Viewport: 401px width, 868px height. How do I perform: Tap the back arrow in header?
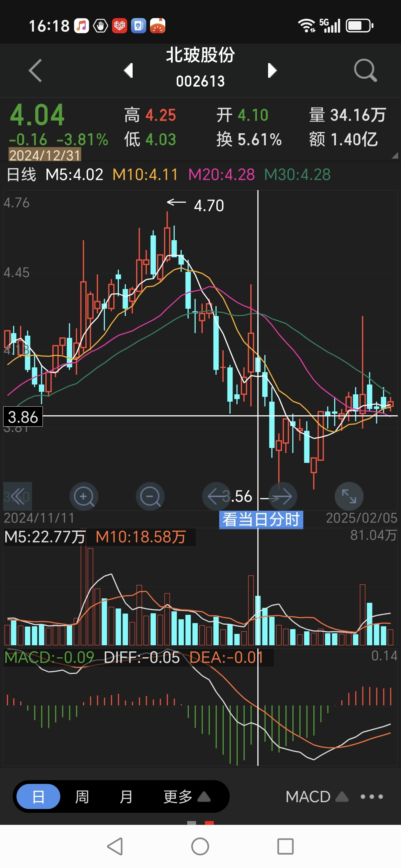coord(36,70)
